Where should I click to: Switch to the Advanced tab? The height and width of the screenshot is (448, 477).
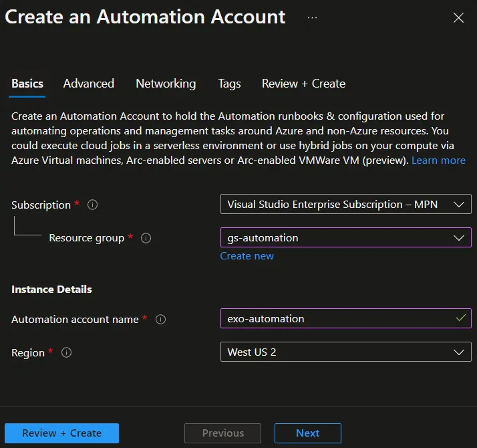(x=89, y=84)
